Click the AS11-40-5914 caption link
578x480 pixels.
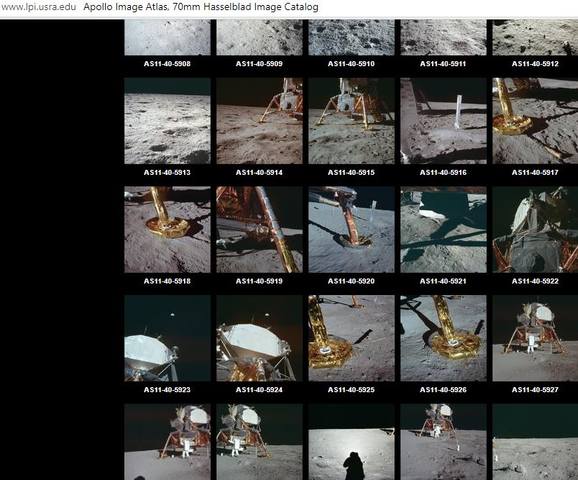tap(260, 173)
